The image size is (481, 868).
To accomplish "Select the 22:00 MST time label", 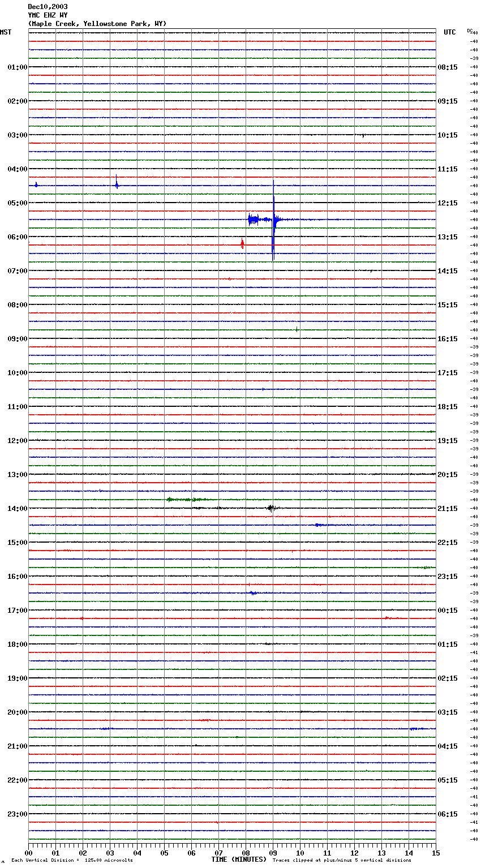I will [x=17, y=780].
